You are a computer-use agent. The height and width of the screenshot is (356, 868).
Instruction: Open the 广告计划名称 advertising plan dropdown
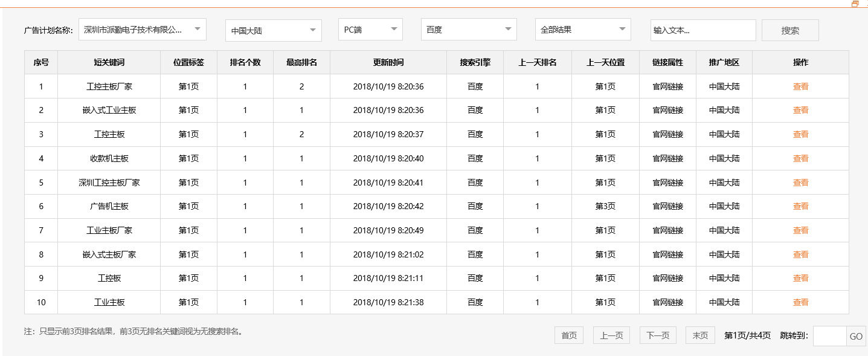(x=142, y=29)
